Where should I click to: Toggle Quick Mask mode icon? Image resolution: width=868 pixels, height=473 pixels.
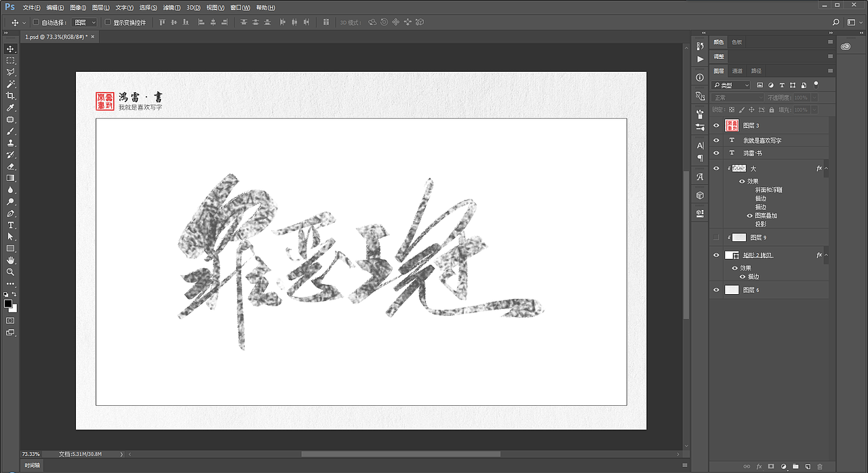coord(10,320)
